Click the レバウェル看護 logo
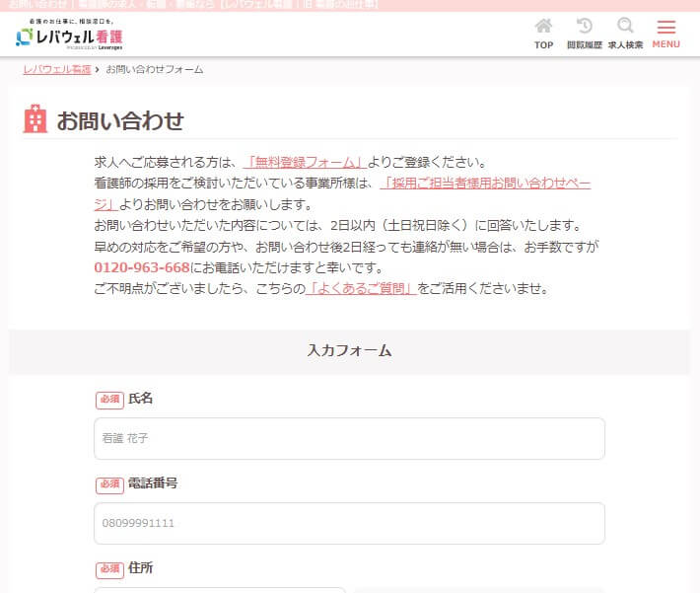The height and width of the screenshot is (593, 700). tap(69, 37)
